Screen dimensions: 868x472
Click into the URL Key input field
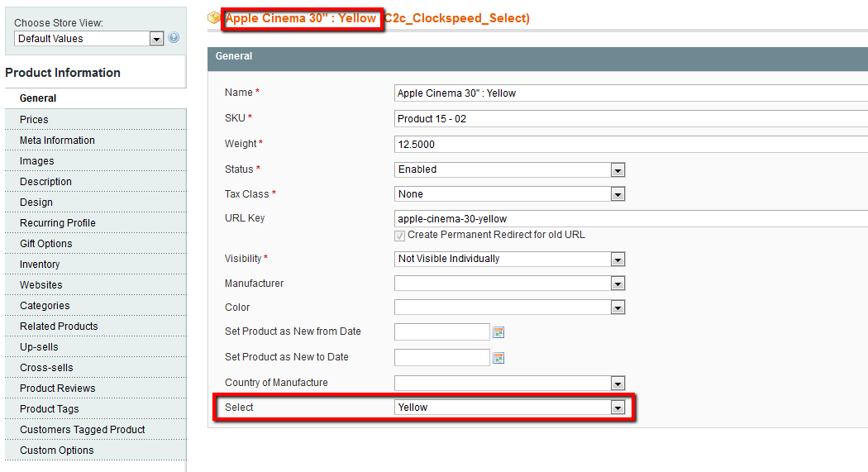[631, 218]
